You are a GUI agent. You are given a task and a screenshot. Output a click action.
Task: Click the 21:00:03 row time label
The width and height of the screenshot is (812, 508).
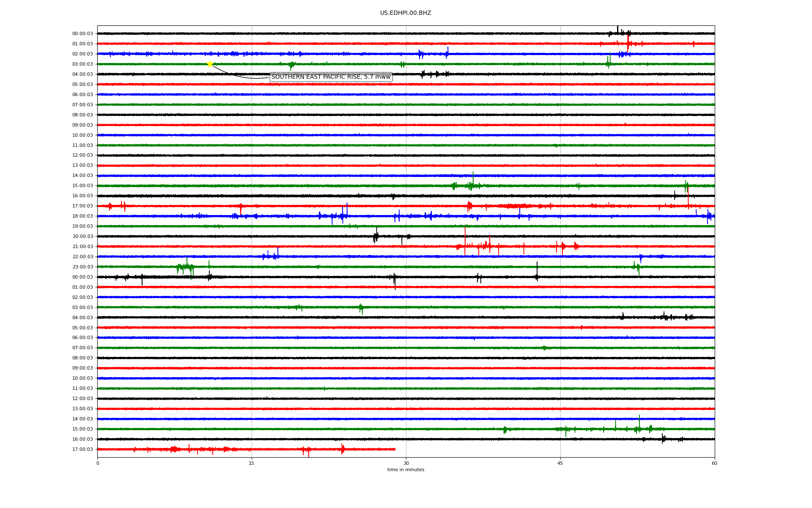click(x=82, y=246)
